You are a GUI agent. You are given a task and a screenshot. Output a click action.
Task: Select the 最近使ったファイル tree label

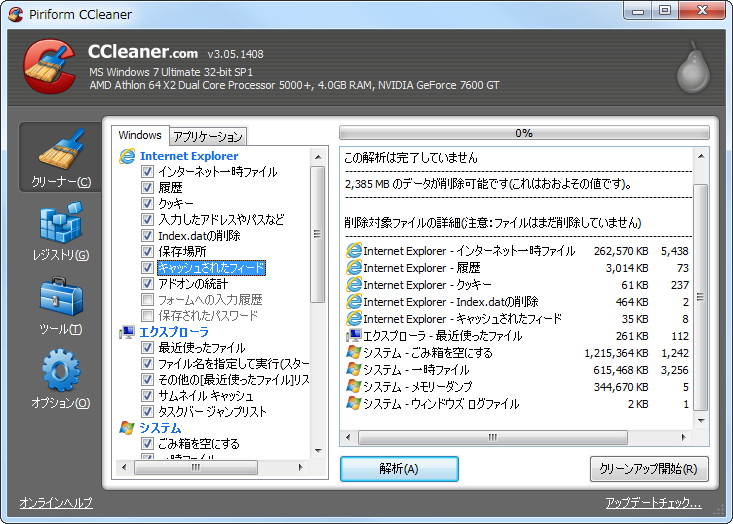tap(201, 348)
